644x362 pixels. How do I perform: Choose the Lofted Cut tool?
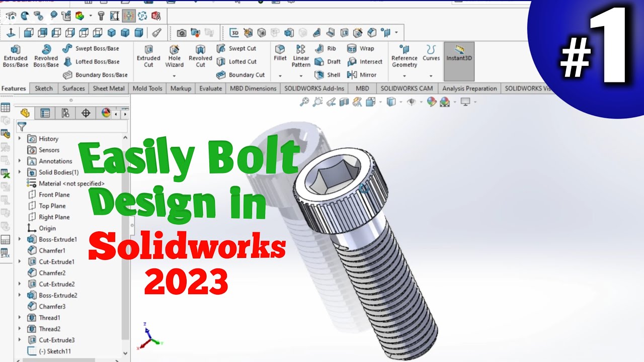click(236, 62)
